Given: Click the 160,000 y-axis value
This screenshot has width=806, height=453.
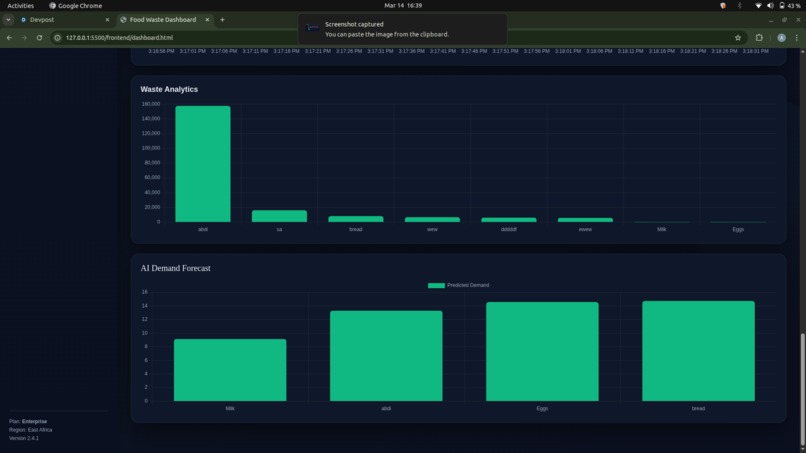Looking at the screenshot, I should coord(151,104).
